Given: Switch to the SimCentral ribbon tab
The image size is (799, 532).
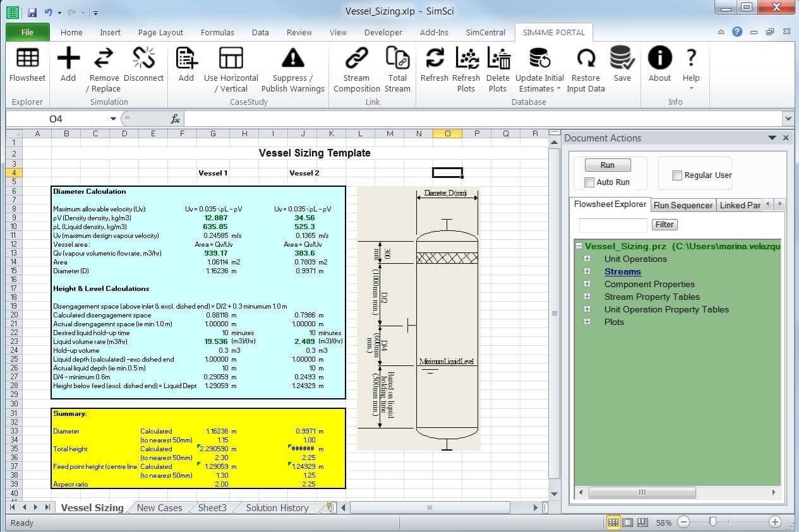Looking at the screenshot, I should [485, 32].
